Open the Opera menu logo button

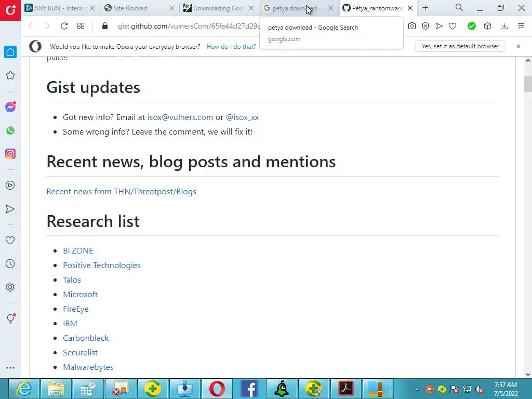coord(10,10)
